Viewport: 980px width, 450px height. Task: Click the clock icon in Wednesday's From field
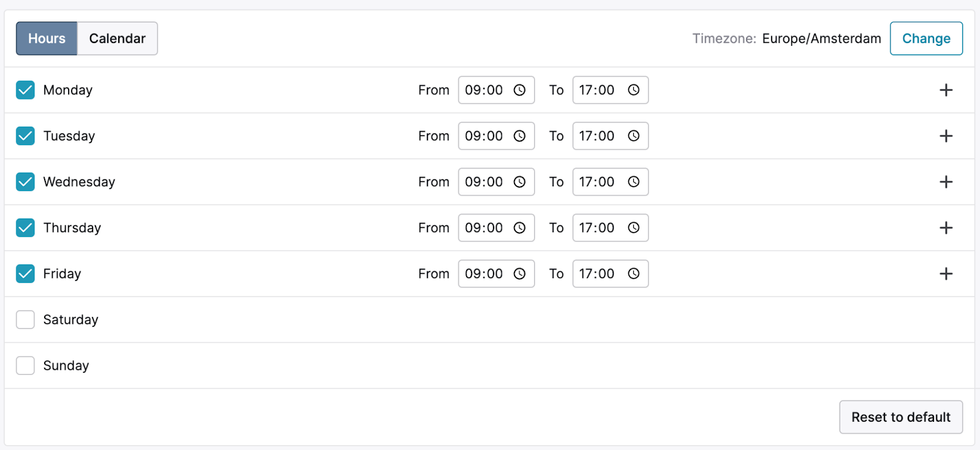point(519,182)
